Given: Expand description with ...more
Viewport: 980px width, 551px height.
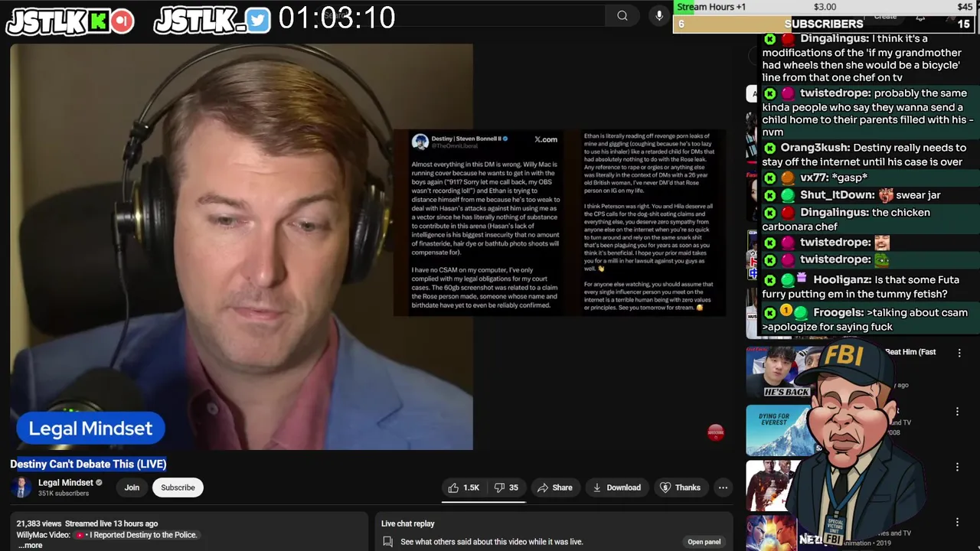Looking at the screenshot, I should (30, 546).
